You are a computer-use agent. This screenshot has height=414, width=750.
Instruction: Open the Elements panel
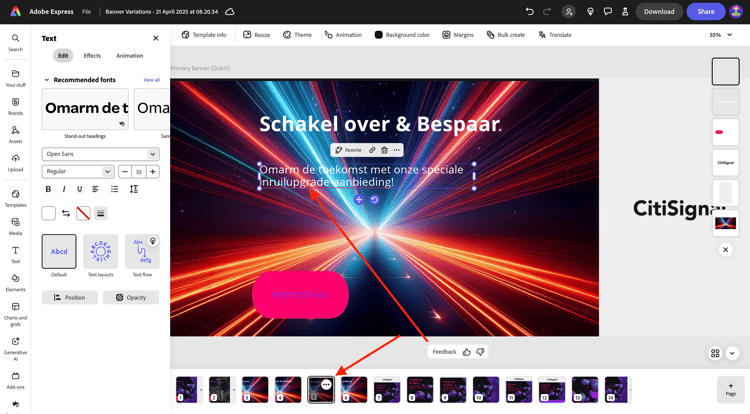coord(15,283)
